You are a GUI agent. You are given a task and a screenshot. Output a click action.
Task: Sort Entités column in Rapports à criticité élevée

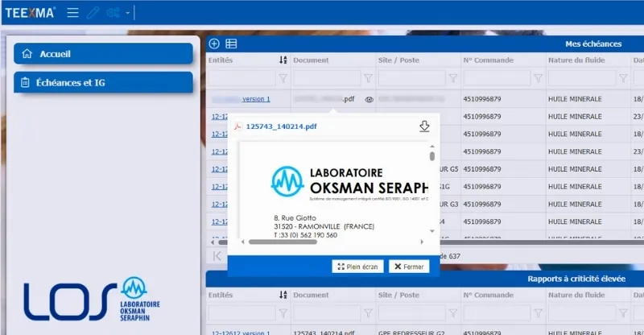pos(283,295)
